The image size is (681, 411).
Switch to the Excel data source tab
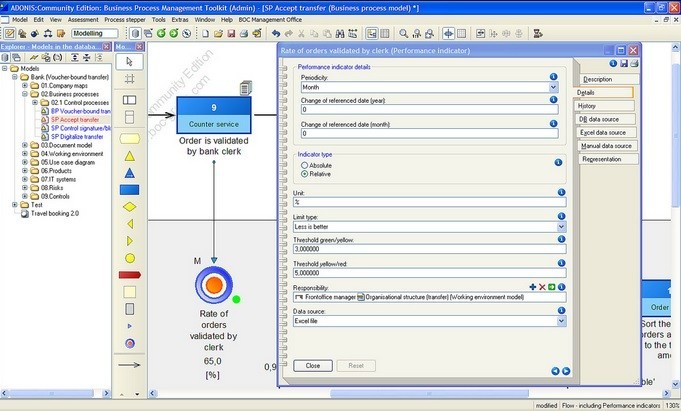(x=605, y=132)
